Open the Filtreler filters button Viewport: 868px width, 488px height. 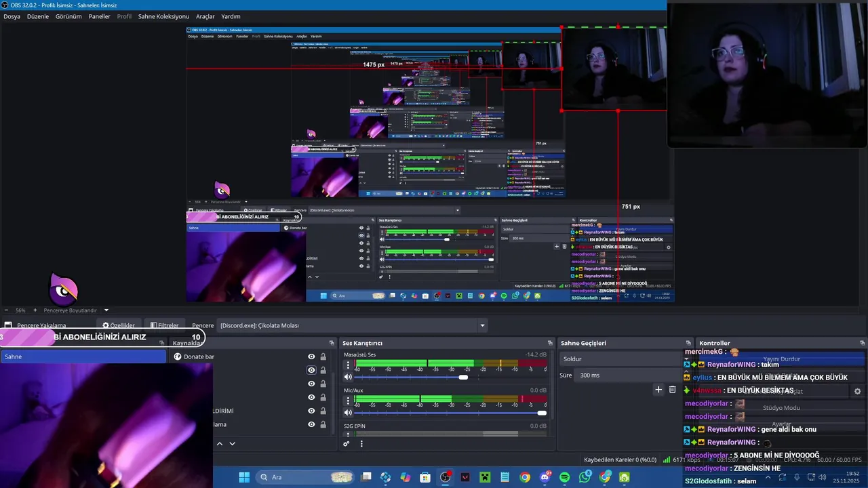[164, 325]
